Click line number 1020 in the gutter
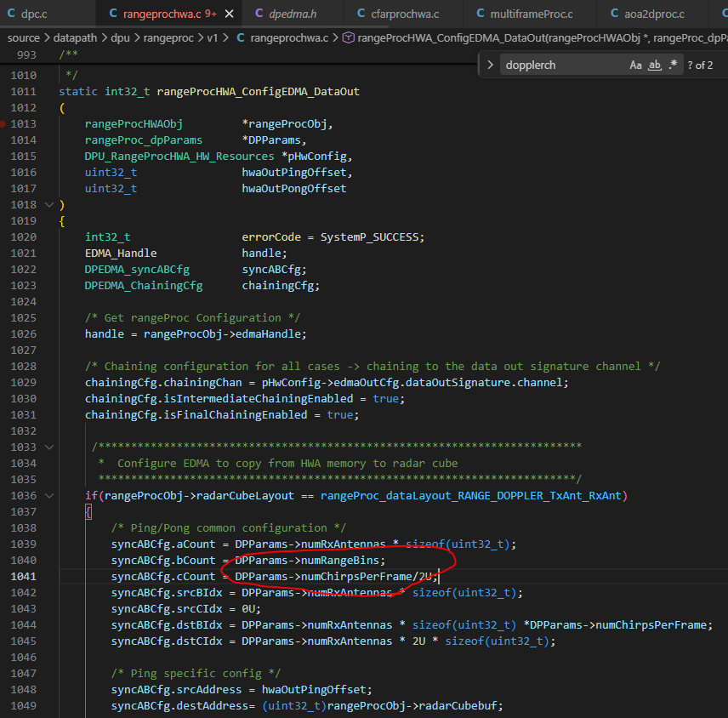The image size is (728, 718). pyautogui.click(x=23, y=237)
